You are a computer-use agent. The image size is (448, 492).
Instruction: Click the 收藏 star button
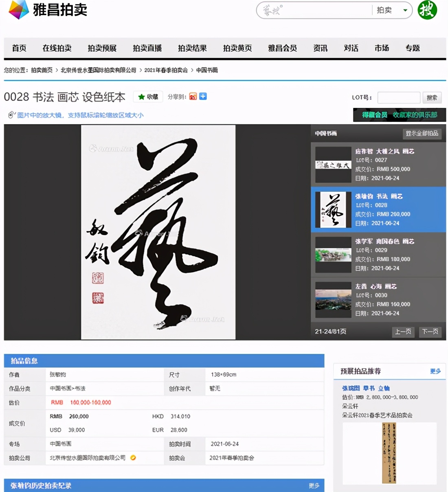[x=148, y=97]
